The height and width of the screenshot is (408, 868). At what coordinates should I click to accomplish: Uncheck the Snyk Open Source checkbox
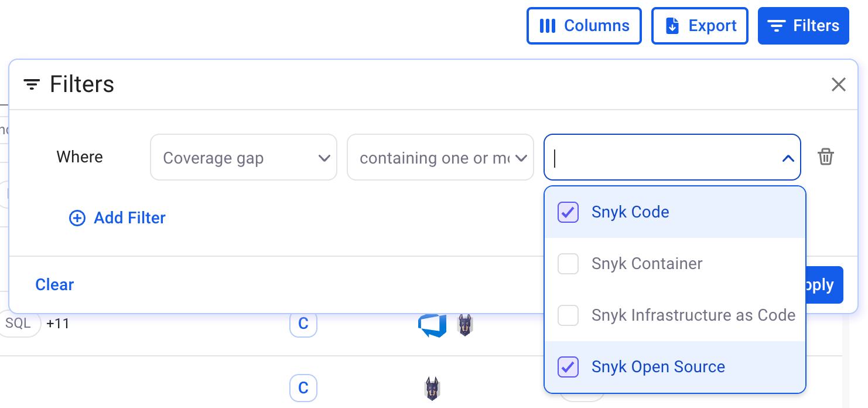point(568,367)
